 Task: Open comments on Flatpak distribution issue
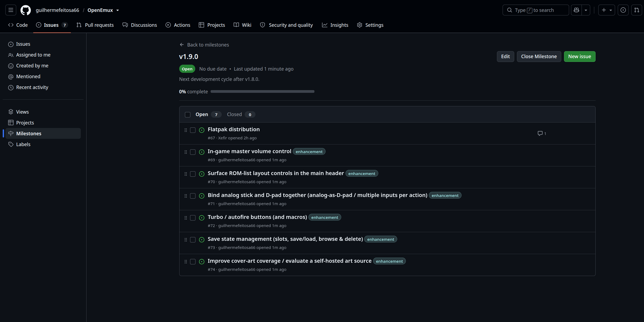pyautogui.click(x=542, y=133)
